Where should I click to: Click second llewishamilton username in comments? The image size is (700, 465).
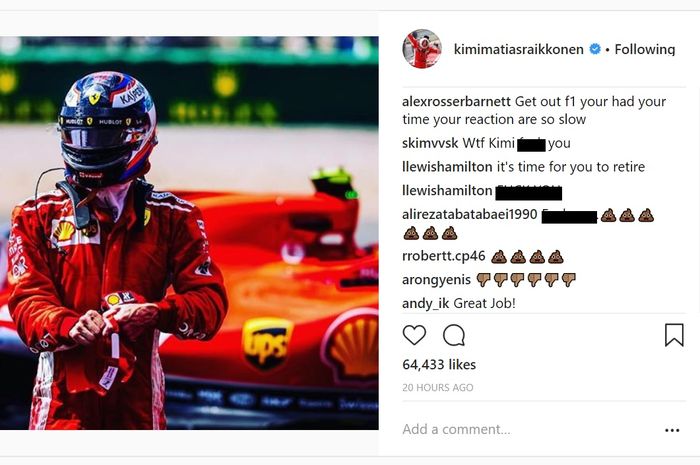[x=447, y=191]
